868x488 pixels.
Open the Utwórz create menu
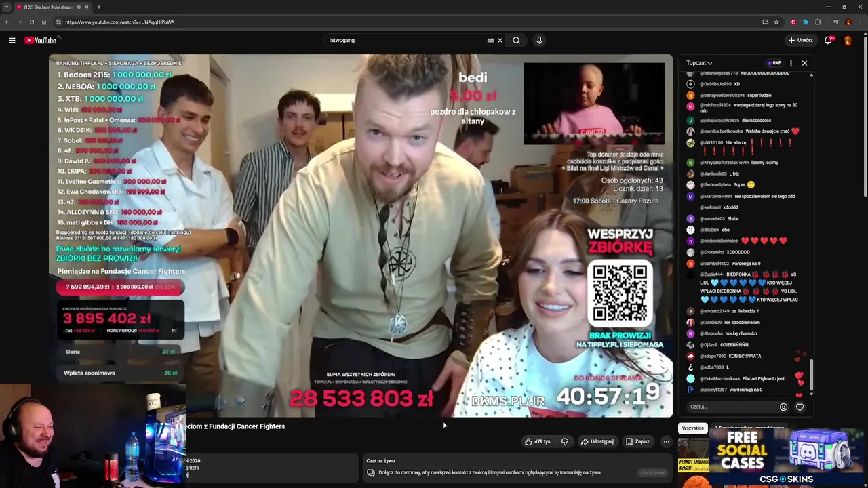pos(800,40)
